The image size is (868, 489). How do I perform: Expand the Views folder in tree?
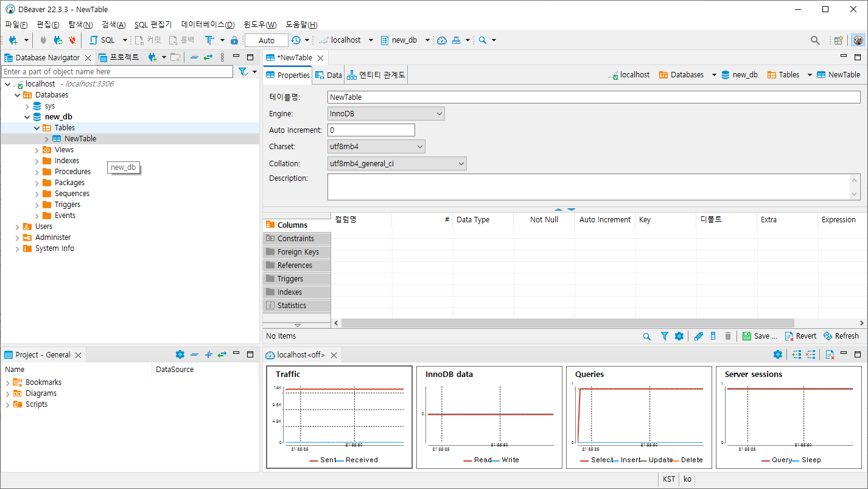point(37,150)
